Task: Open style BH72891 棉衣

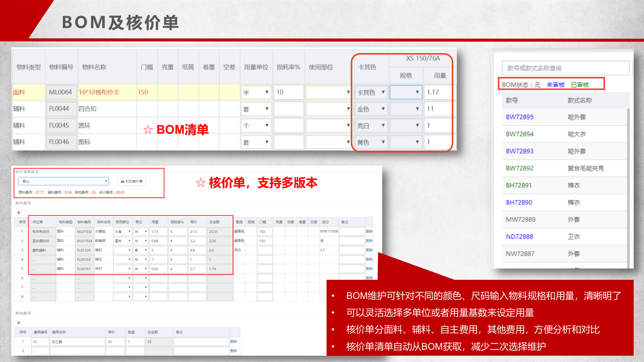Action: [518, 185]
